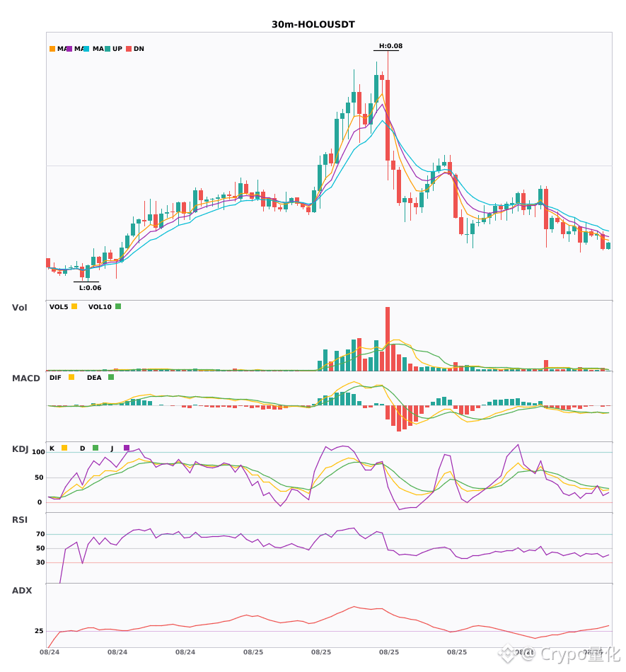Click the green DEA legend swatch
Image resolution: width=626 pixels, height=672 pixels.
[x=111, y=377]
